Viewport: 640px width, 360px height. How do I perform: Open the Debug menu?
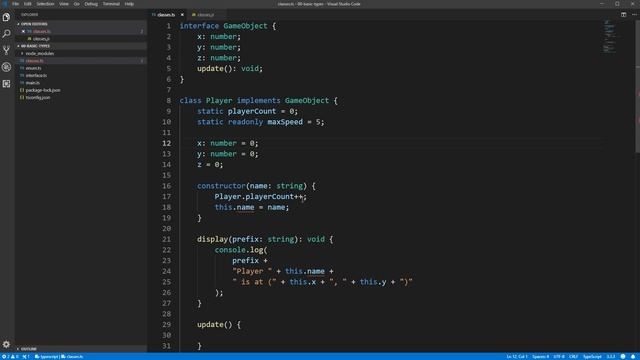pyautogui.click(x=91, y=4)
